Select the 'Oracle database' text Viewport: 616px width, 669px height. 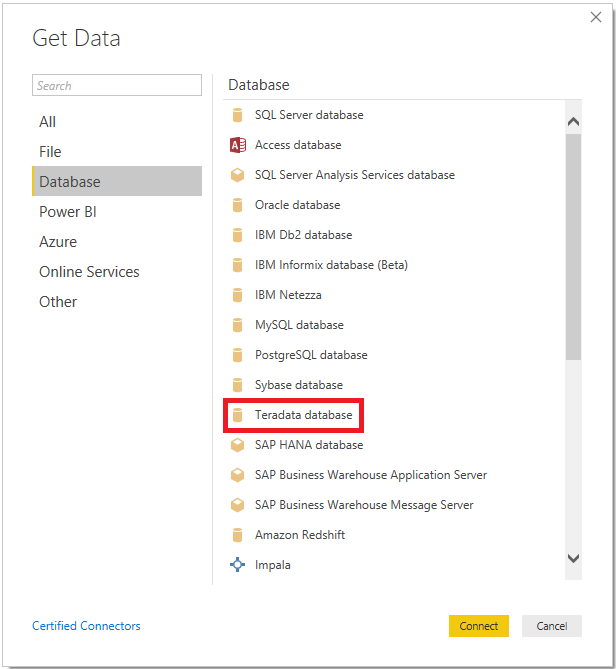click(298, 205)
